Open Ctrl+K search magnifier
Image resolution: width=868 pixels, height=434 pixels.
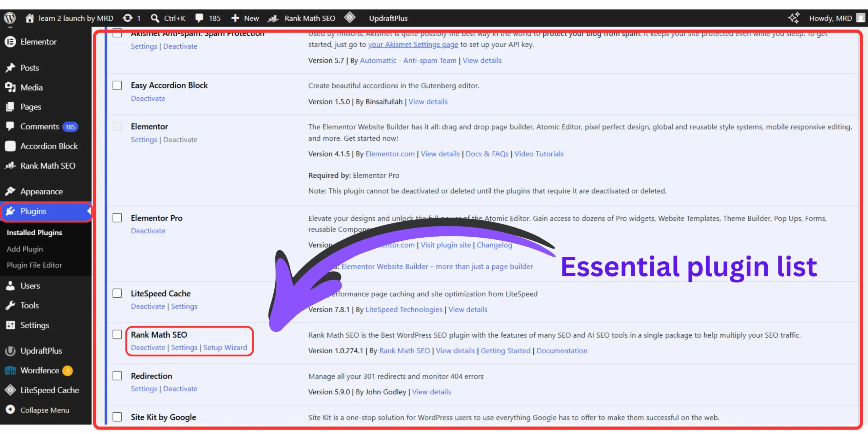(155, 18)
